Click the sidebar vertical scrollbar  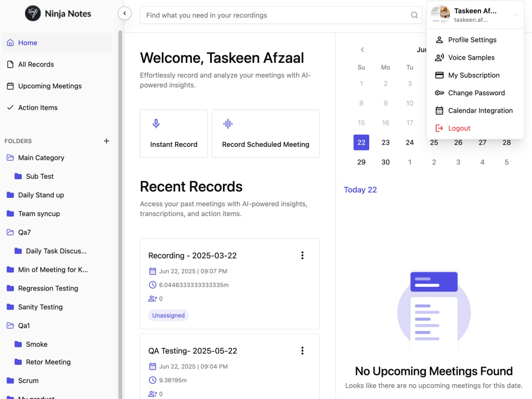pyautogui.click(x=120, y=214)
